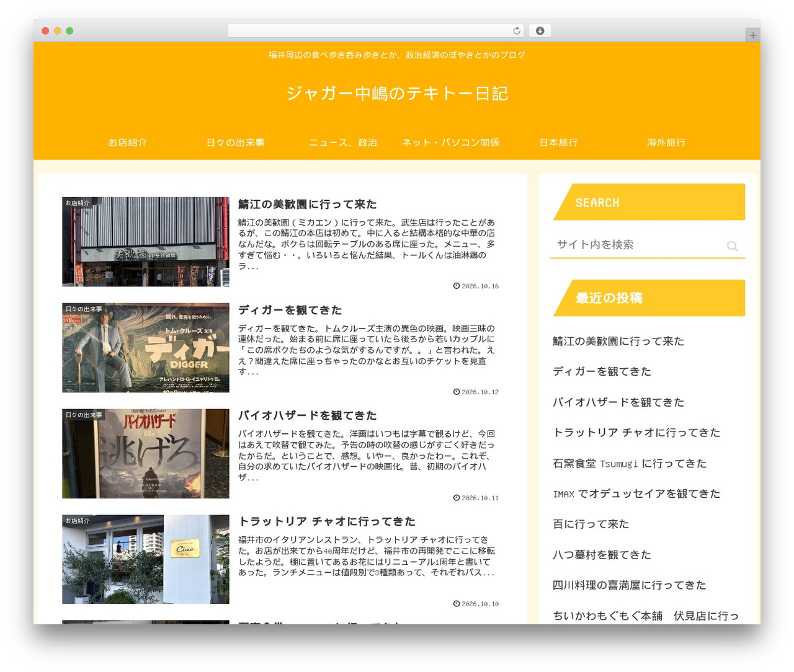Image resolution: width=794 pixels, height=672 pixels.
Task: Open sidebar link 八つ墓村を観てきた
Action: [x=602, y=555]
